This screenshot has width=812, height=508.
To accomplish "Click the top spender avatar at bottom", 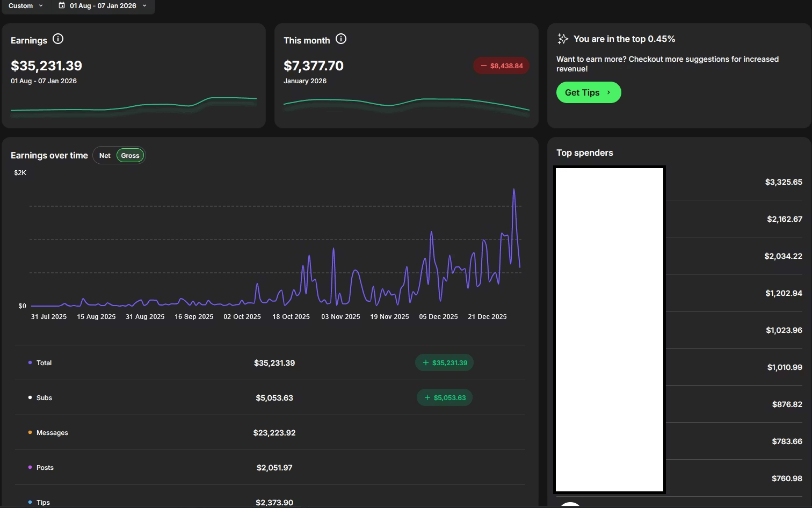I will [x=570, y=505].
